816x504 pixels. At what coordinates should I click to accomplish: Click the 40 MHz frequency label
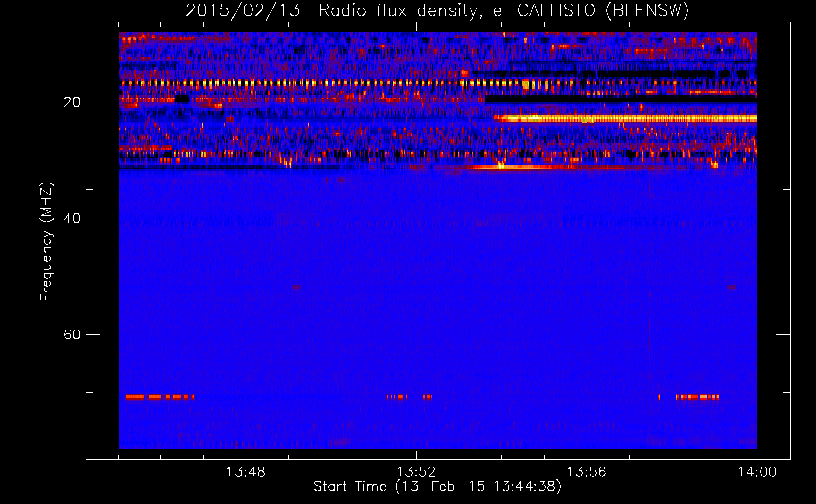[72, 218]
